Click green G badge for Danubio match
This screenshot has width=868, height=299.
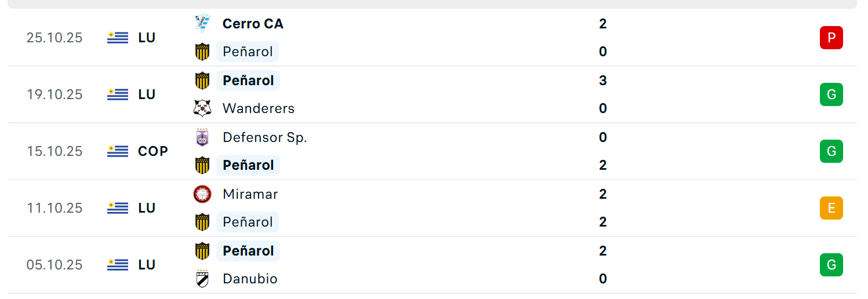pyautogui.click(x=831, y=265)
